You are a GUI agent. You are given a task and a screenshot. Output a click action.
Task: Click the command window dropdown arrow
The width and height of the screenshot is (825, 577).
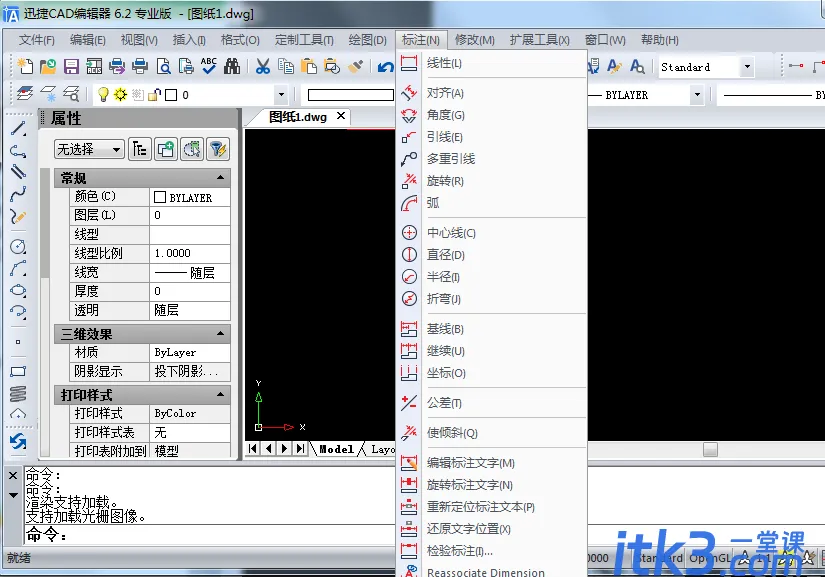point(13,495)
